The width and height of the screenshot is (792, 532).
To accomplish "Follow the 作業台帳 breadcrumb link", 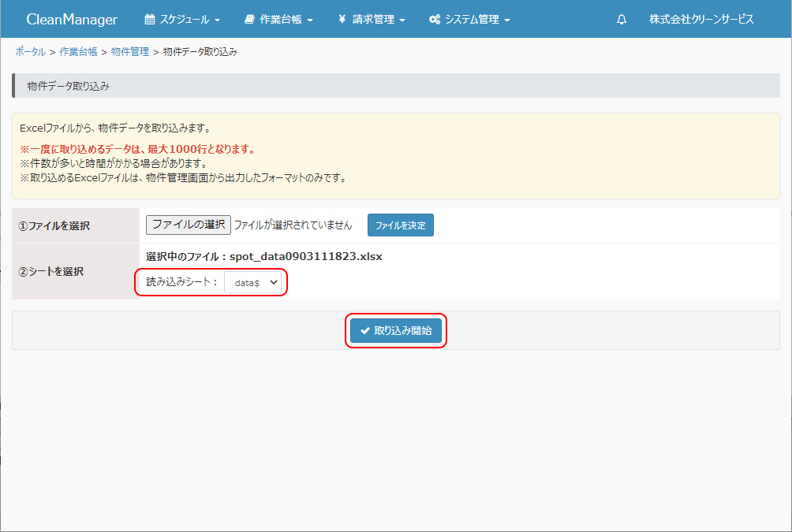I will (78, 52).
